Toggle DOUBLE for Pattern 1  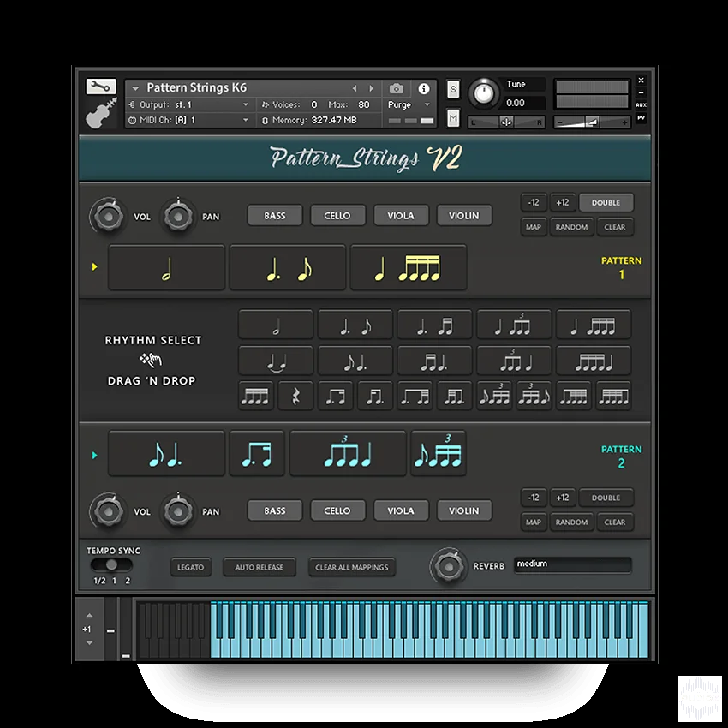pos(606,202)
